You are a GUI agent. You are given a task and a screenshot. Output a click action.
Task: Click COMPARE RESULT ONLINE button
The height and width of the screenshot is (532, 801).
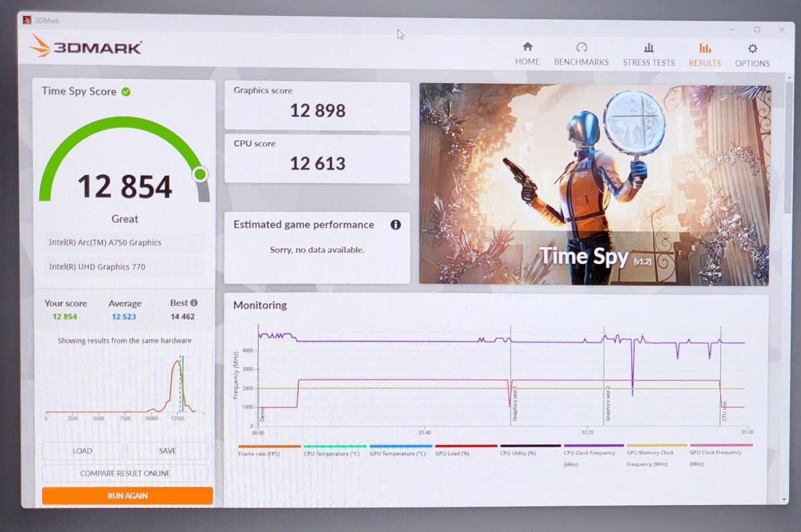click(x=125, y=473)
